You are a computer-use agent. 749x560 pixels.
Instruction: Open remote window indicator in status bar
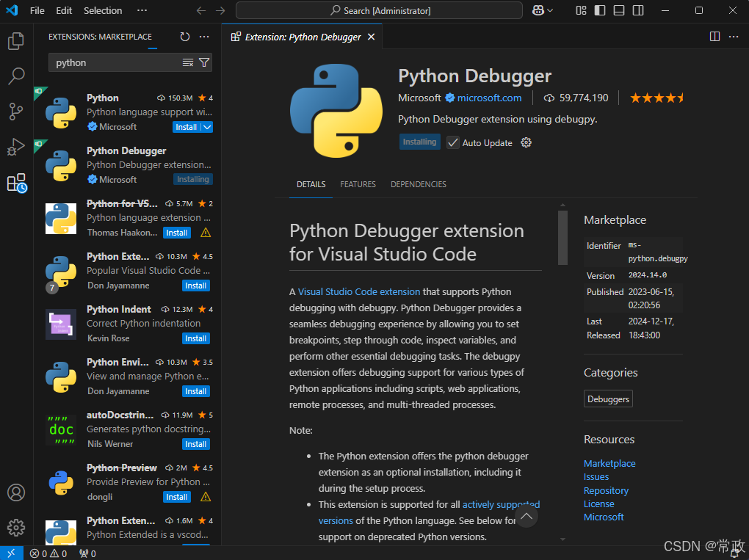click(12, 553)
